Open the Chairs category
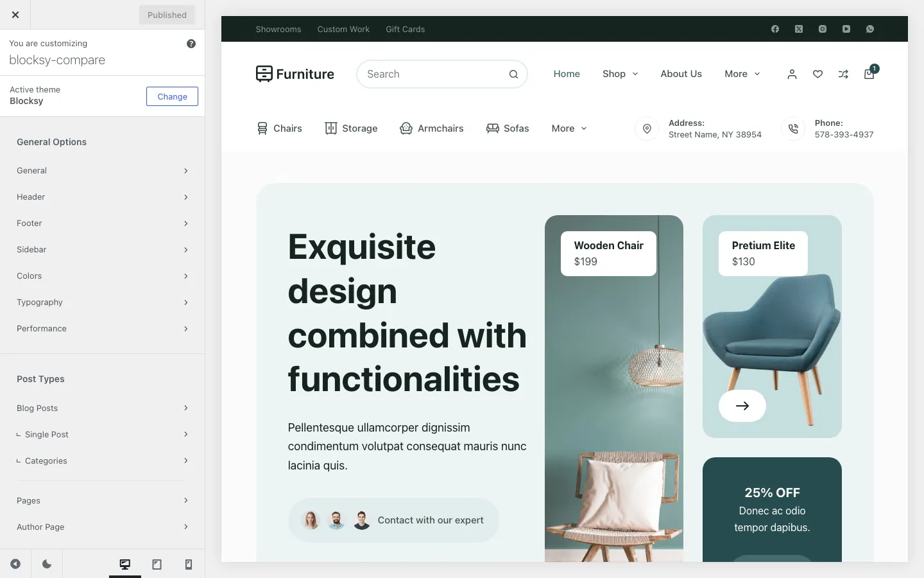Viewport: 924px width, 578px height. 279,128
